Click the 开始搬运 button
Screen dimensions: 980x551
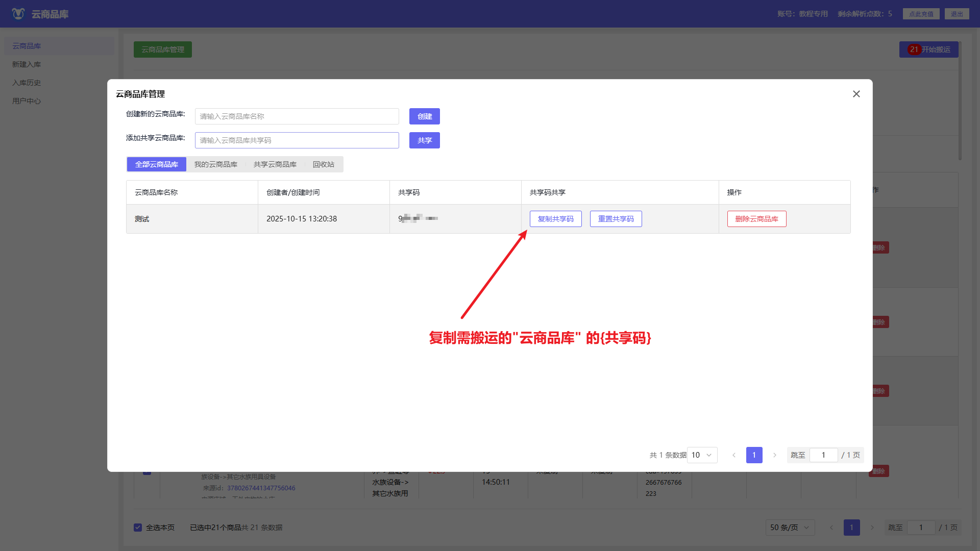[x=929, y=49]
